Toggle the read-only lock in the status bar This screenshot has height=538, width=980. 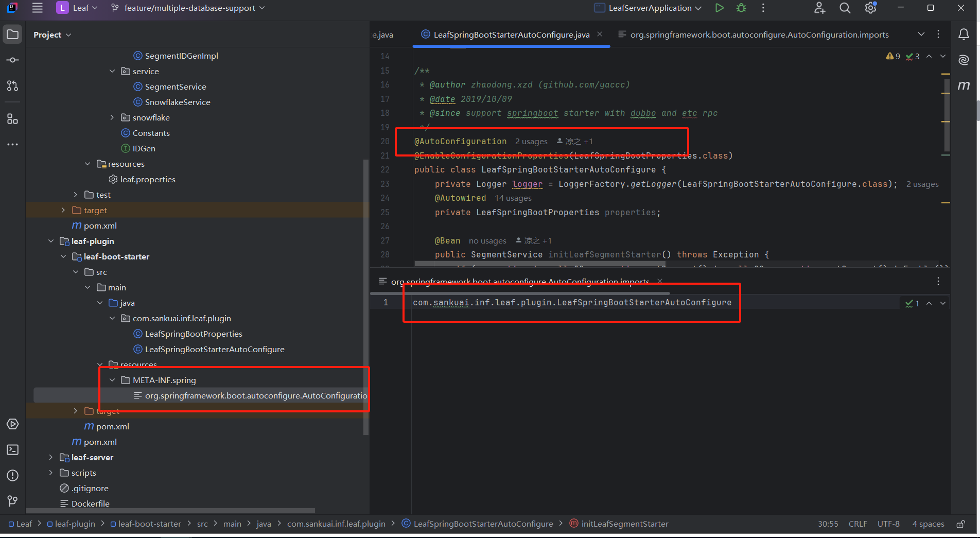pos(960,524)
